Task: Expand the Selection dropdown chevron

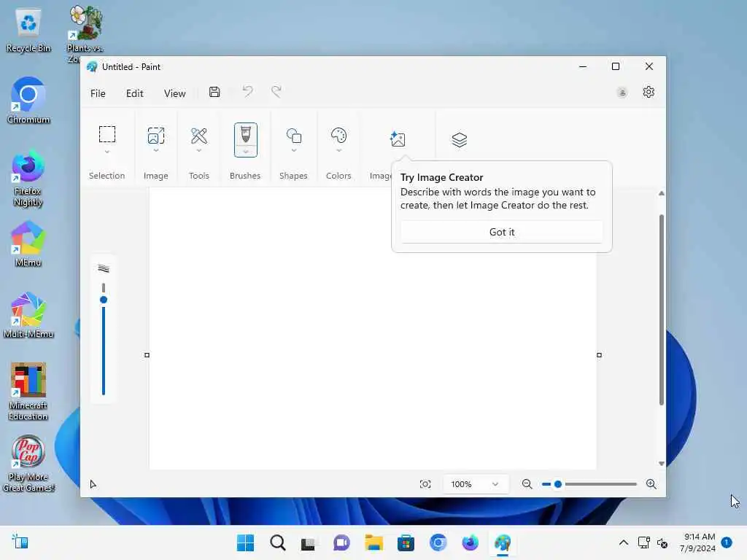Action: pos(107,152)
